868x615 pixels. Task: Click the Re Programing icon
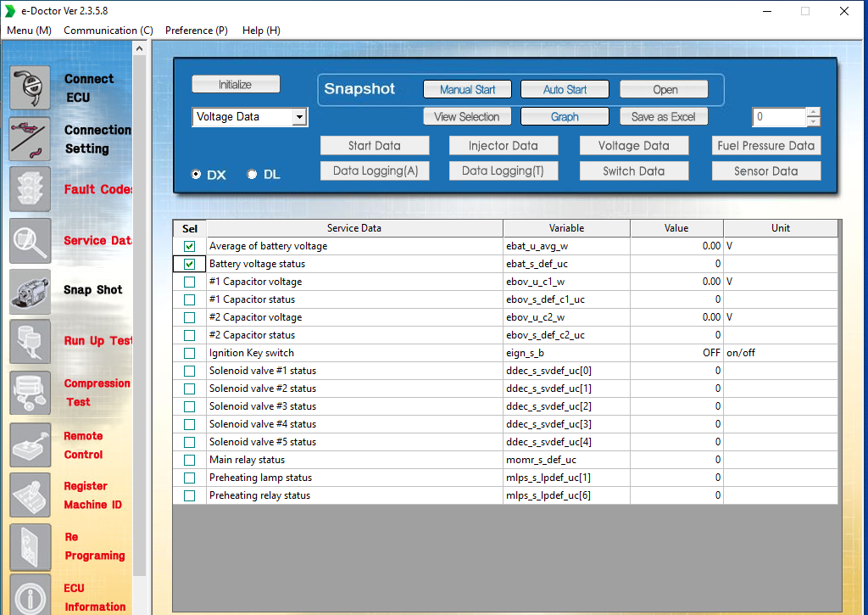(x=30, y=547)
